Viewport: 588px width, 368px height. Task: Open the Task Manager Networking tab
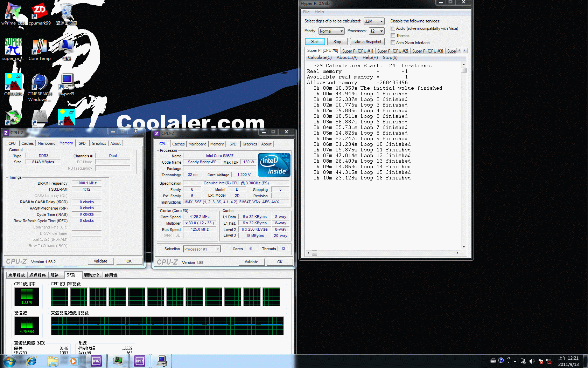pos(92,275)
